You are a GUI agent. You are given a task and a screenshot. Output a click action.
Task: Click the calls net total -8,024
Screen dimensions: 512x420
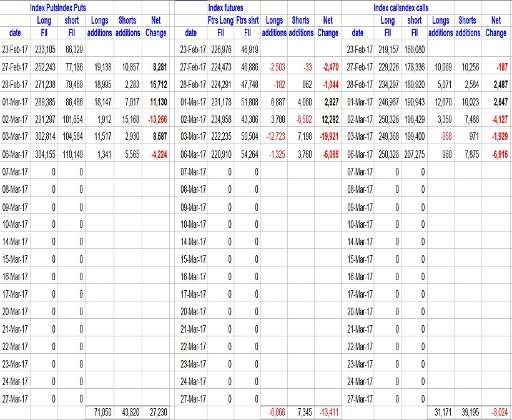click(496, 413)
